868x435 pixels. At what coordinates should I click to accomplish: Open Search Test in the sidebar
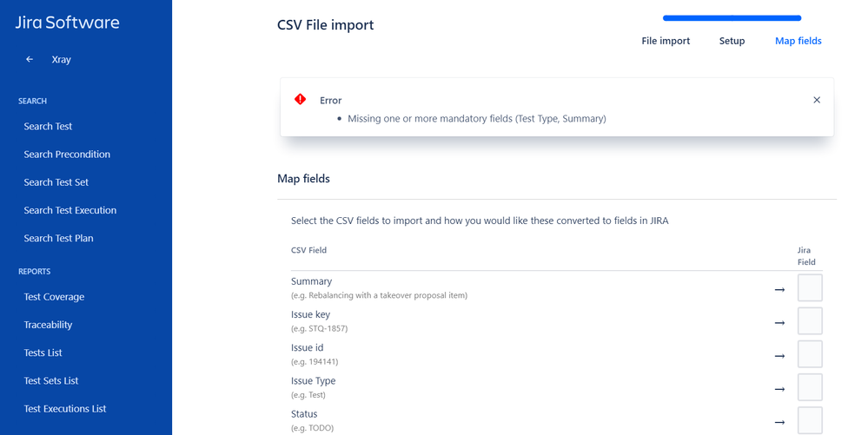[48, 126]
